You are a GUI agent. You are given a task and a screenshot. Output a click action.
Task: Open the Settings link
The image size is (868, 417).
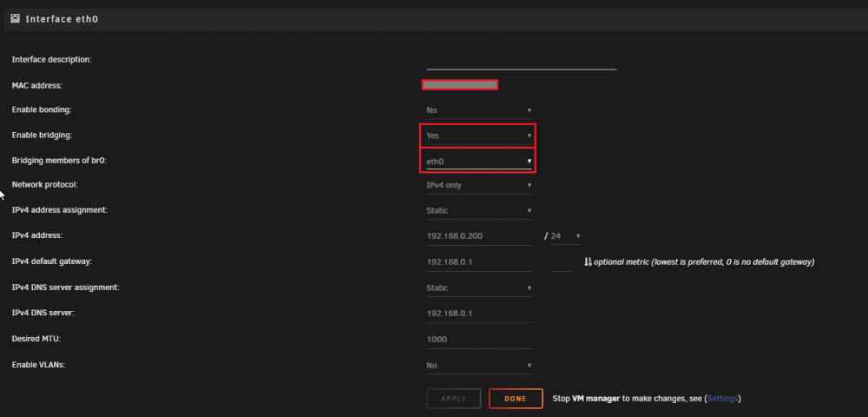722,398
